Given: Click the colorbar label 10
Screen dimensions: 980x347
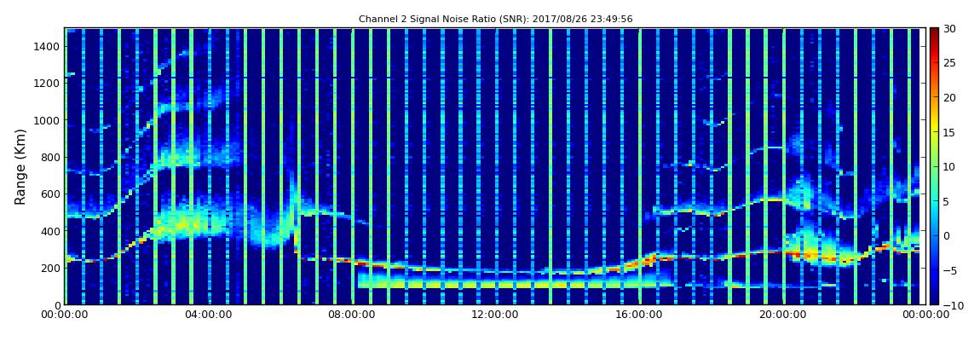Looking at the screenshot, I should click(x=949, y=166).
